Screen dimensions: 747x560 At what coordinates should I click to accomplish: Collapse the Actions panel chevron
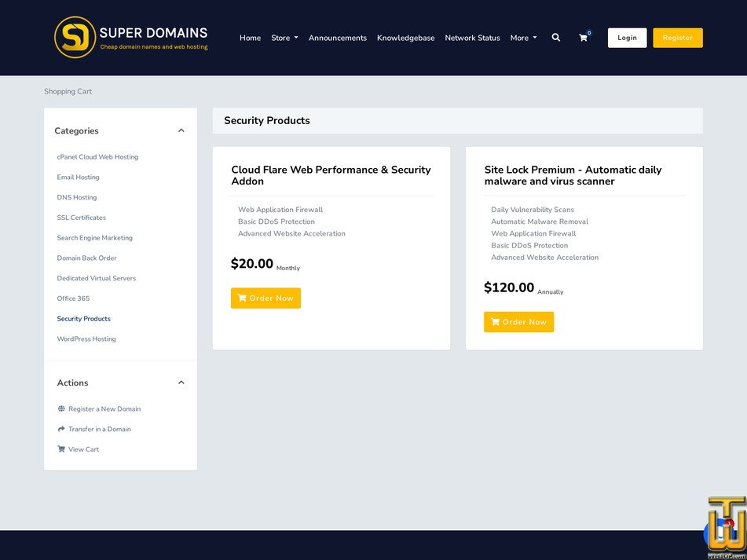pyautogui.click(x=181, y=382)
